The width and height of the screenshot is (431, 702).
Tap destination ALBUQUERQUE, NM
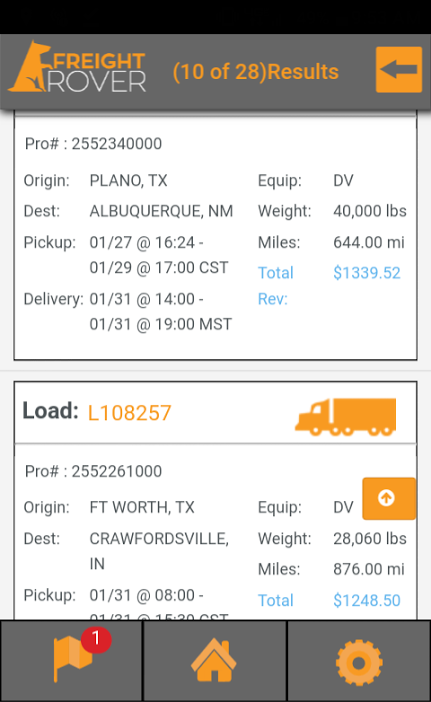pyautogui.click(x=161, y=211)
